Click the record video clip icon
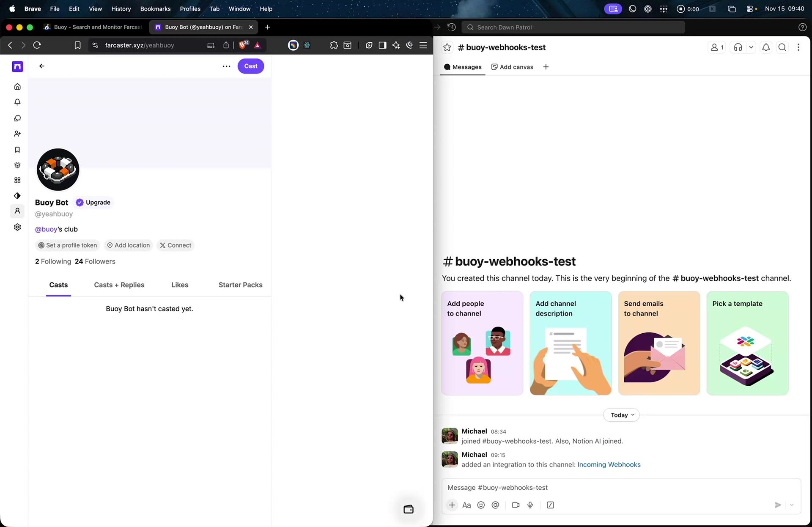This screenshot has width=812, height=527. click(516, 505)
